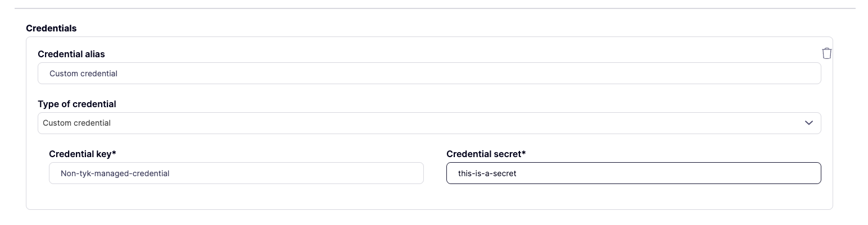Click the empty area below the Credential key field

click(236, 196)
